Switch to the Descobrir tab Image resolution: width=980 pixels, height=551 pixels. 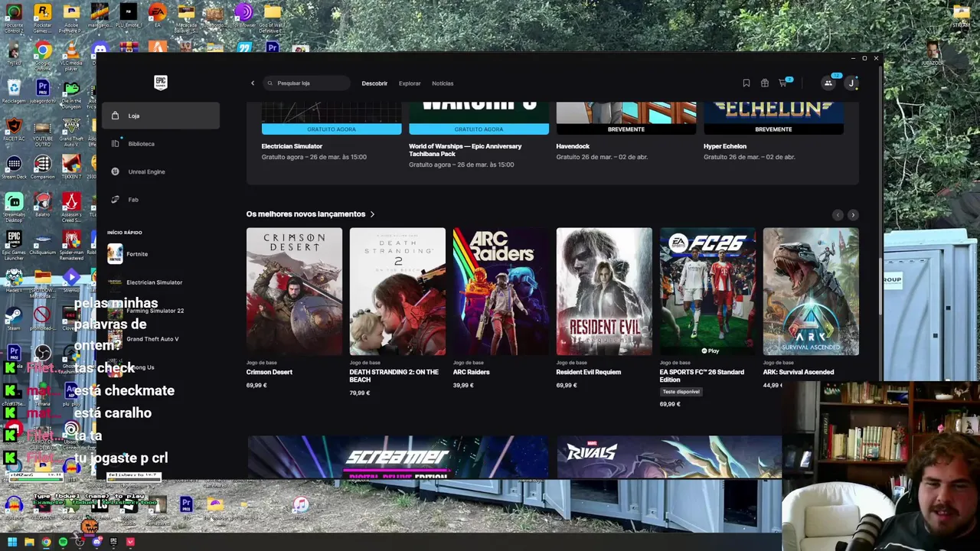coord(374,83)
